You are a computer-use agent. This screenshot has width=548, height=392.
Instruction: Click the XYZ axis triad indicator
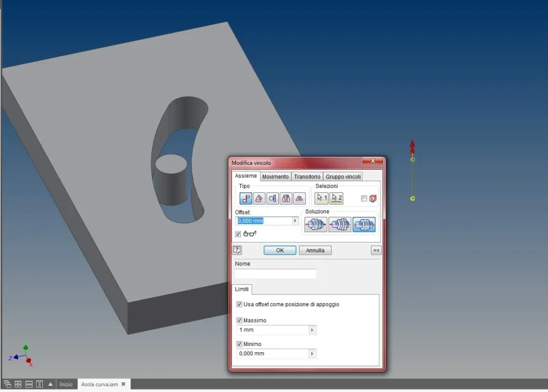click(21, 355)
